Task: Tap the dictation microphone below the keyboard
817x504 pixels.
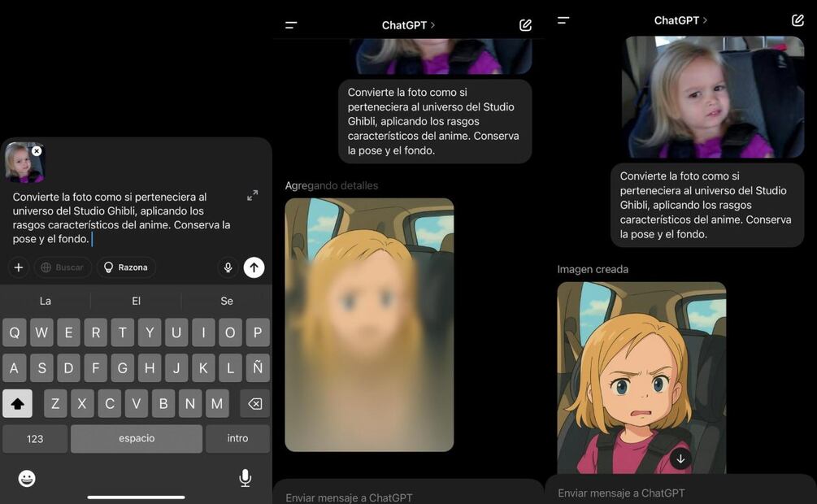Action: tap(245, 478)
